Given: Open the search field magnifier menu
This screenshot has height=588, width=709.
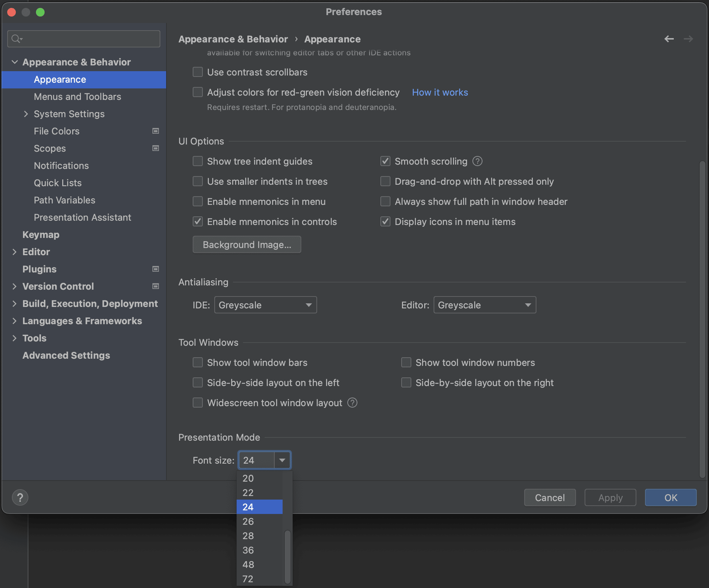Looking at the screenshot, I should coord(17,38).
